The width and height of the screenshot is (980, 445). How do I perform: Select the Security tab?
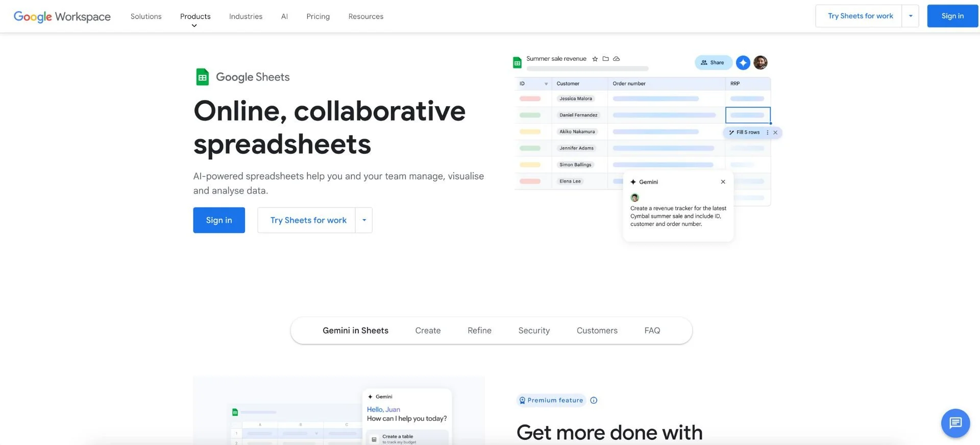[534, 331]
